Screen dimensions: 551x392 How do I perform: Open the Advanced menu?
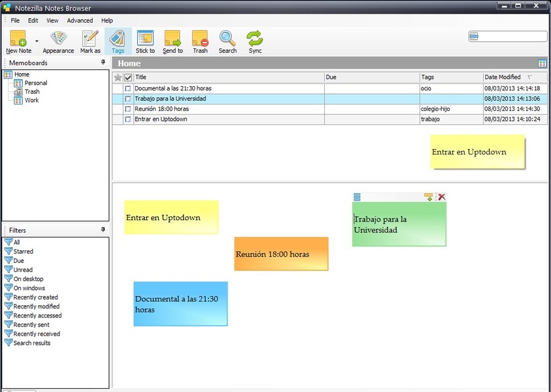click(x=80, y=20)
